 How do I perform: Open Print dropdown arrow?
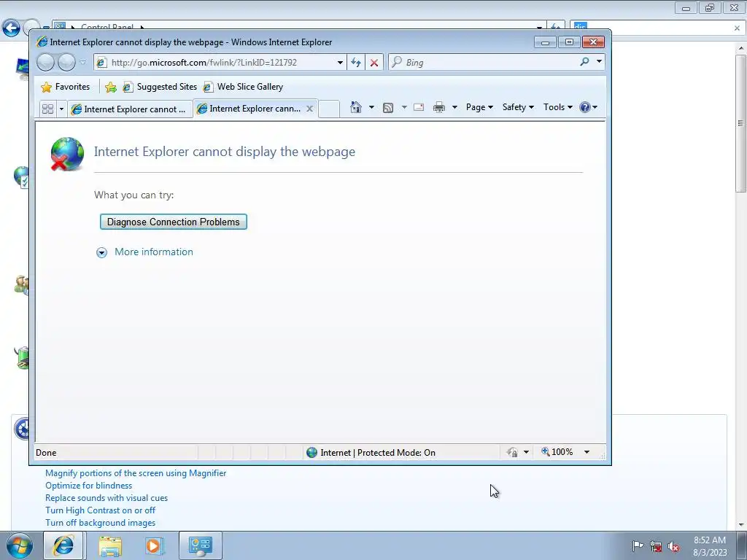coord(454,107)
